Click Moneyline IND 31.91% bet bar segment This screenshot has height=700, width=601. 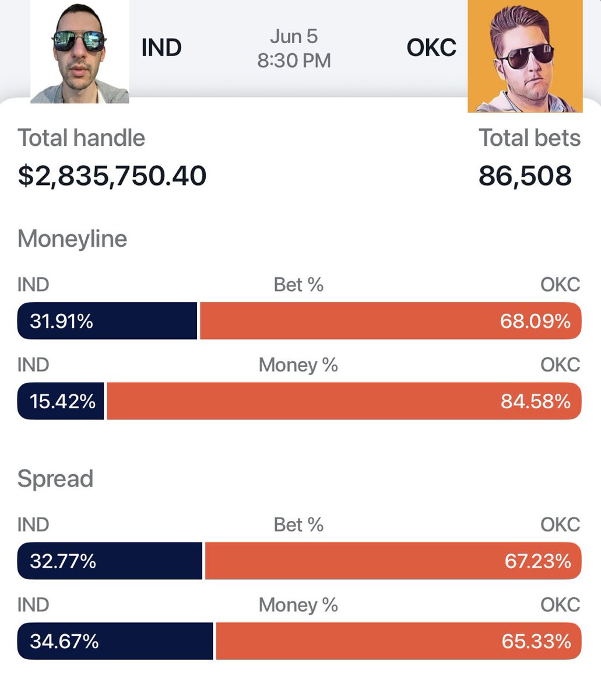108,321
